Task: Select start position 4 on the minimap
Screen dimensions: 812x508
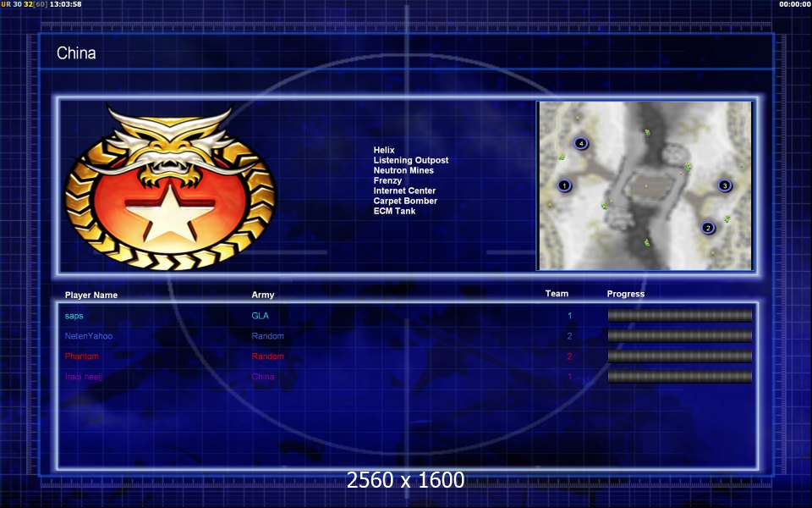Action: tap(581, 144)
